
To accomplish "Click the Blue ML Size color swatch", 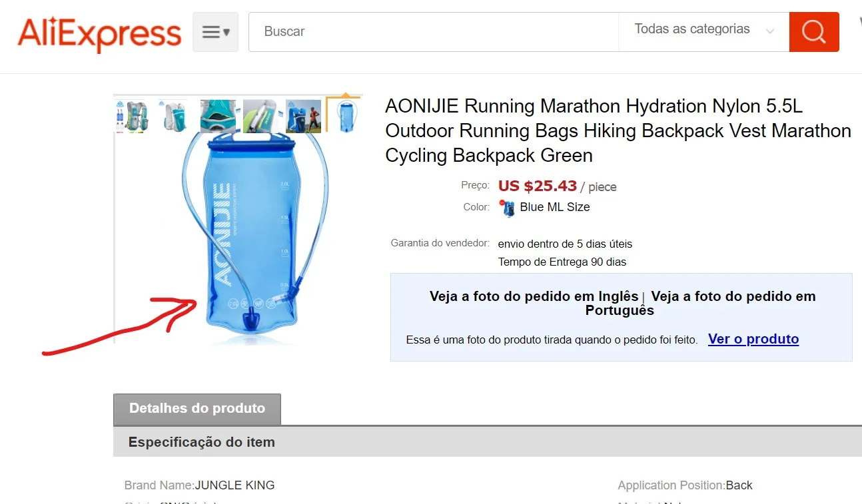I will coord(507,208).
